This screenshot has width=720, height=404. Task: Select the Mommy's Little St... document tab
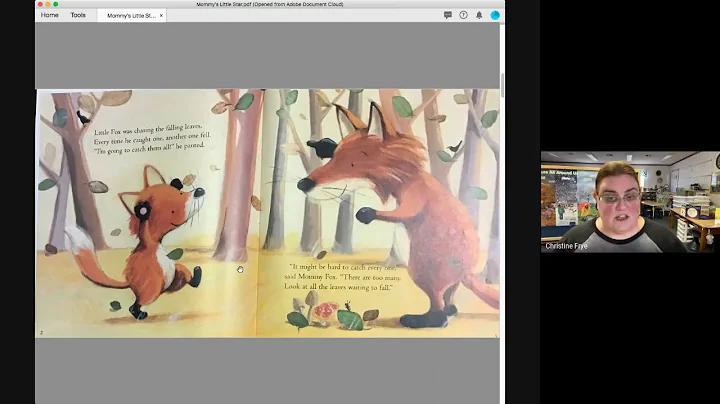[x=131, y=16]
